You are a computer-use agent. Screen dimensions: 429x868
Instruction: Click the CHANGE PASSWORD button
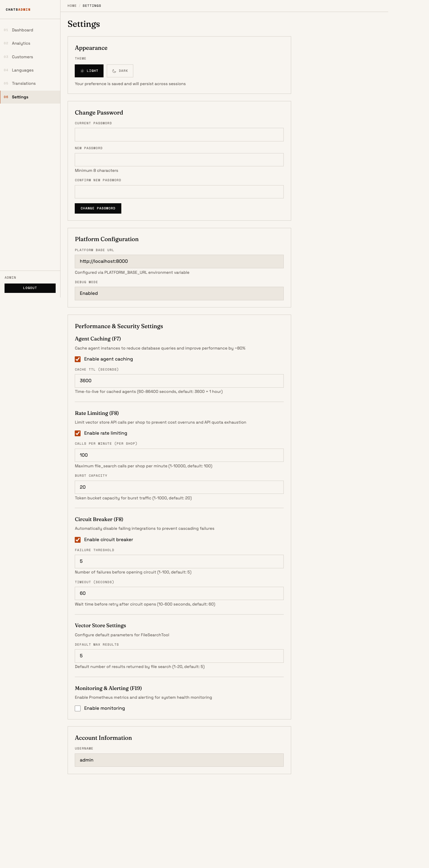point(98,208)
